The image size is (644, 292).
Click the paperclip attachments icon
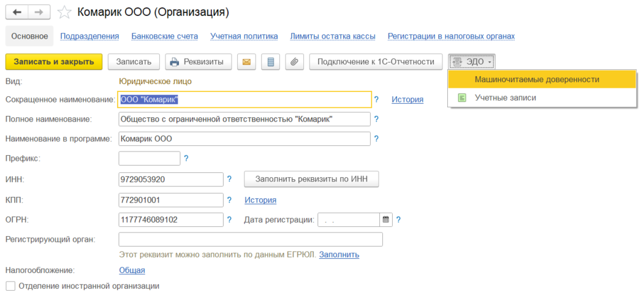294,62
